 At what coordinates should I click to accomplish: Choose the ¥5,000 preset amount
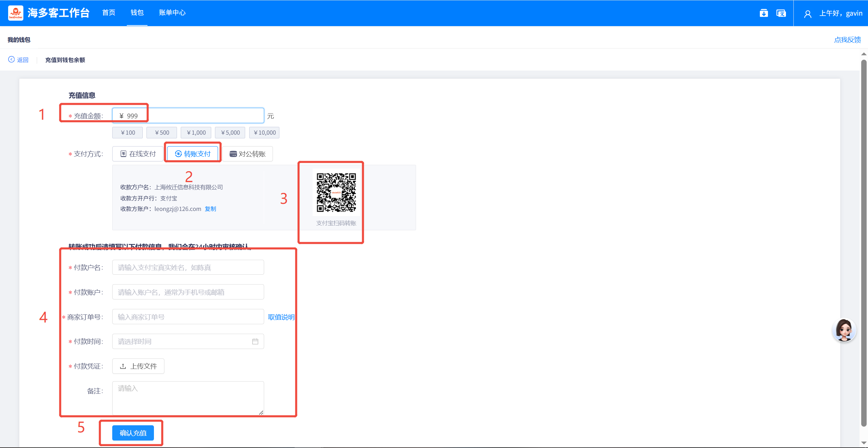point(230,133)
